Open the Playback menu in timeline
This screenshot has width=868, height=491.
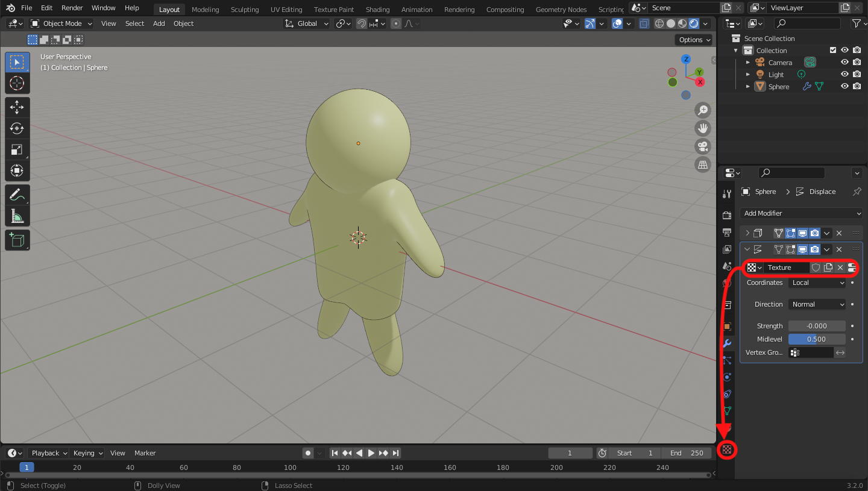pos(48,453)
